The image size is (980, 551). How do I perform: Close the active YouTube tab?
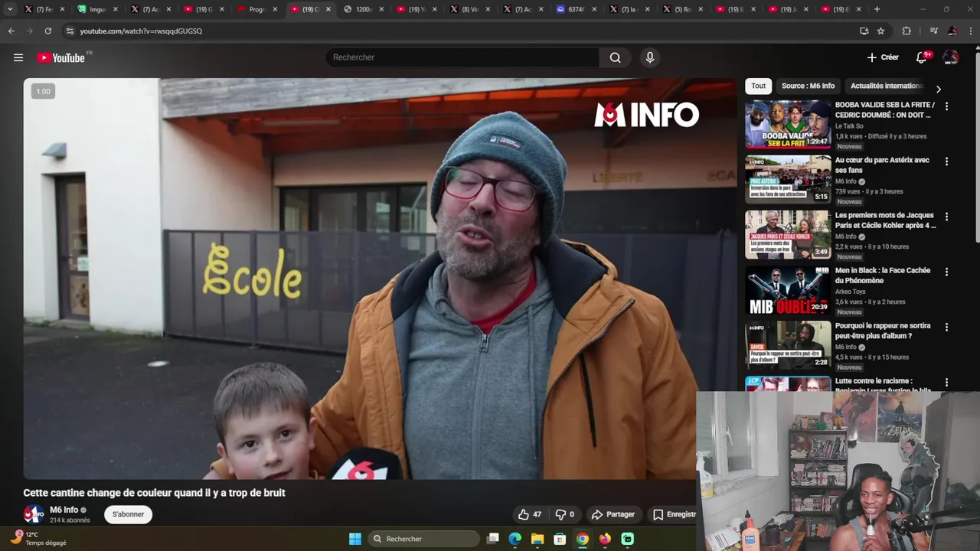328,9
